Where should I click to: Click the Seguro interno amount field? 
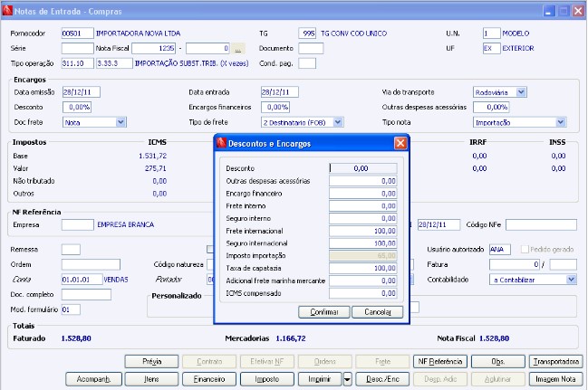click(x=363, y=218)
